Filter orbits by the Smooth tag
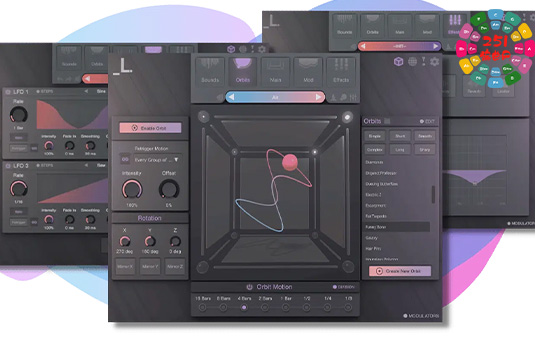The height and width of the screenshot is (363, 535). (x=425, y=136)
